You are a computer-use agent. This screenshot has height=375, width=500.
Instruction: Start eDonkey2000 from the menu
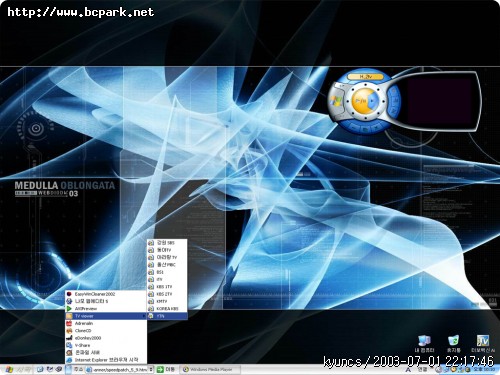pyautogui.click(x=106, y=338)
